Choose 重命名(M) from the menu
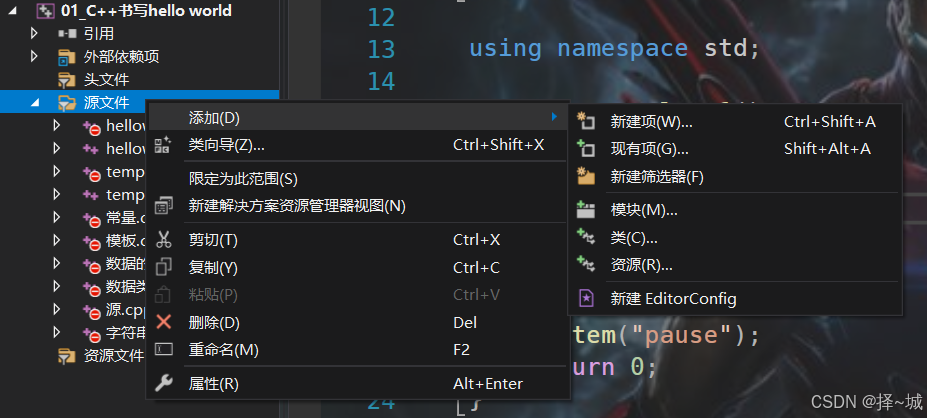This screenshot has height=418, width=927. click(x=357, y=349)
